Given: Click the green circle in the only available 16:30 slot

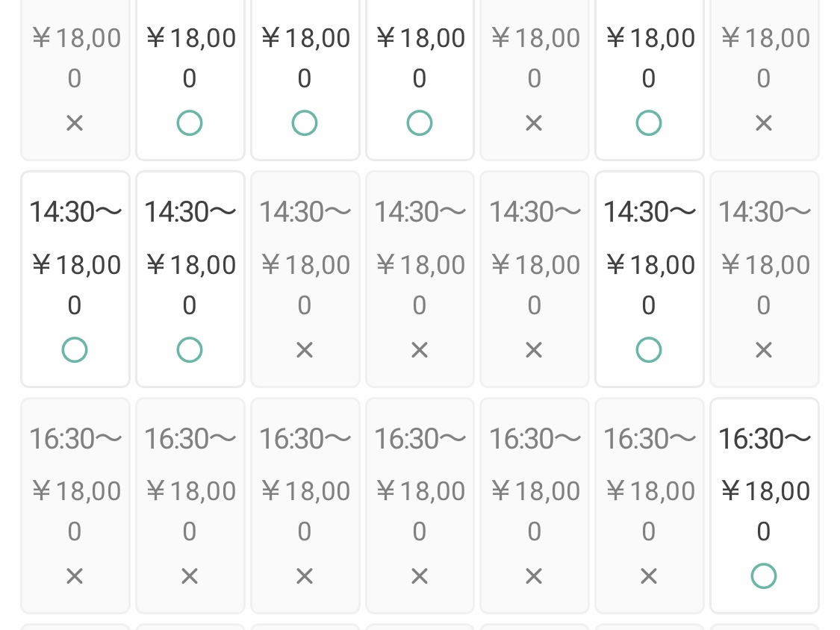Looking at the screenshot, I should [763, 576].
